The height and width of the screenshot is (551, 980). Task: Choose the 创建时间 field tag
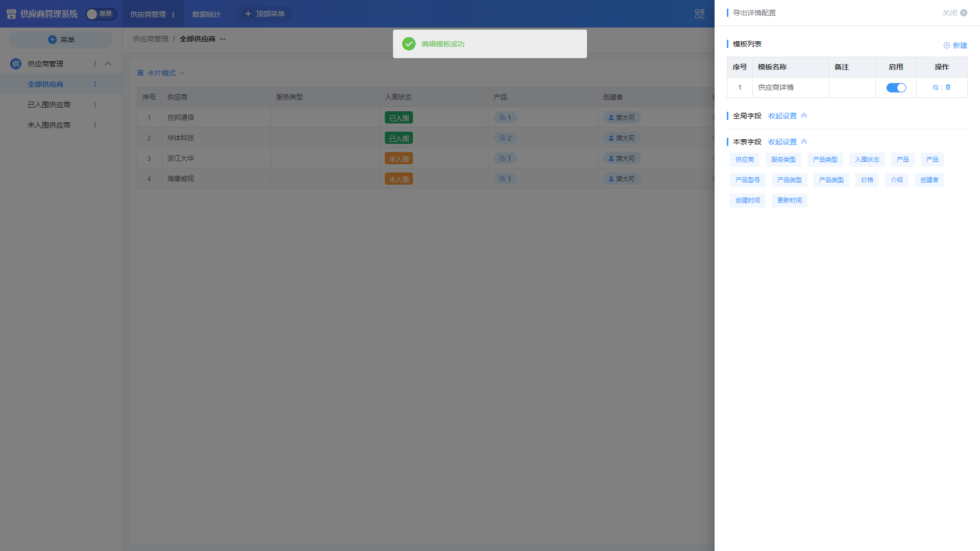click(748, 201)
